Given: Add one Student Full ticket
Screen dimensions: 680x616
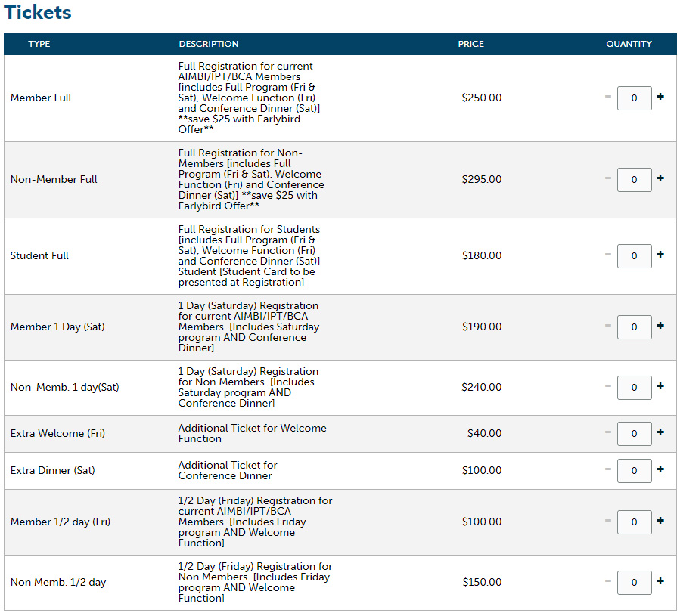Looking at the screenshot, I should pyautogui.click(x=660, y=255).
